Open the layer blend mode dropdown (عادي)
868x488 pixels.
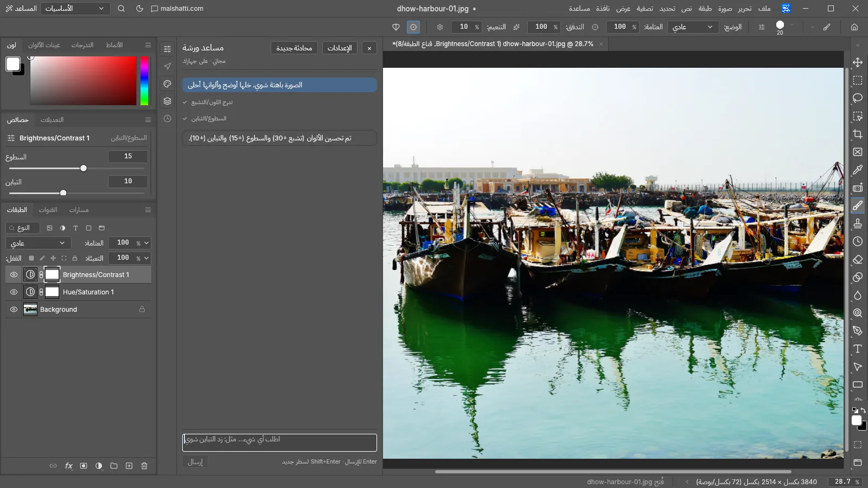click(38, 243)
